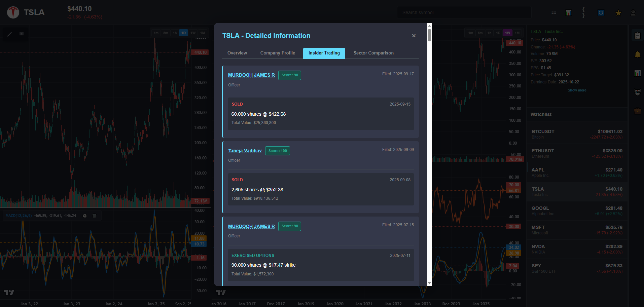Click the TSLA symbol title in header
This screenshot has height=307, width=644.
(x=34, y=12)
